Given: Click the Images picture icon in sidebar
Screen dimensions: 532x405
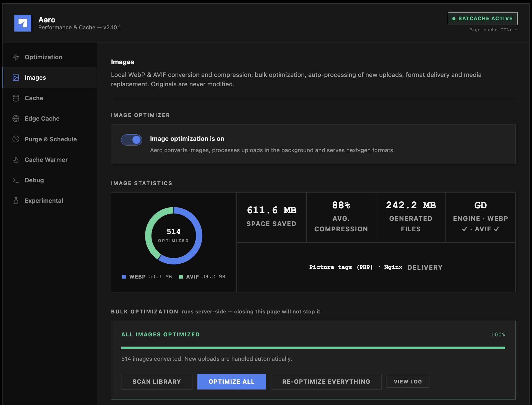Looking at the screenshot, I should coord(16,77).
